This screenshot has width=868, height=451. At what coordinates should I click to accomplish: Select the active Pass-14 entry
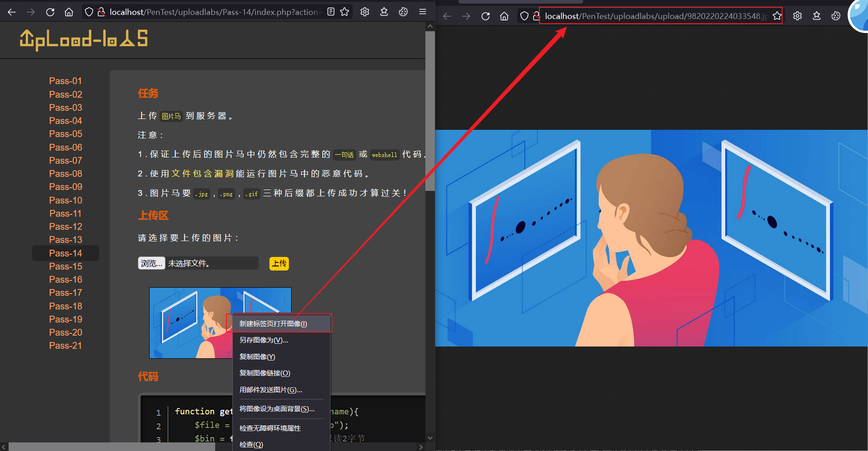pyautogui.click(x=66, y=253)
